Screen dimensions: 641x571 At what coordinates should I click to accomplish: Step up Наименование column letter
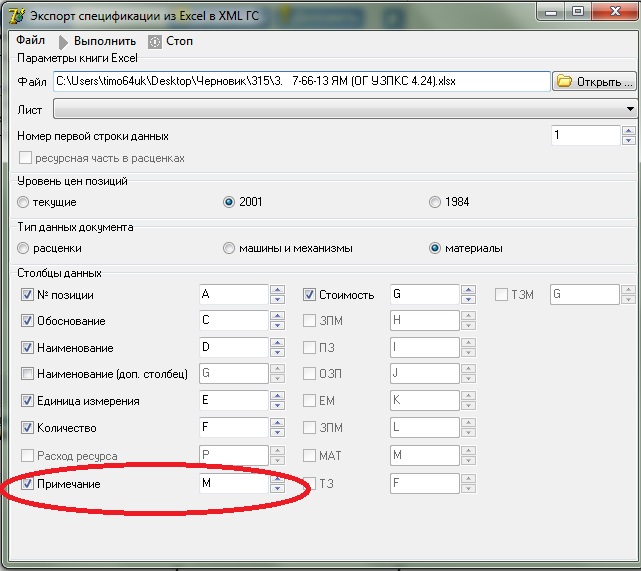tap(277, 343)
